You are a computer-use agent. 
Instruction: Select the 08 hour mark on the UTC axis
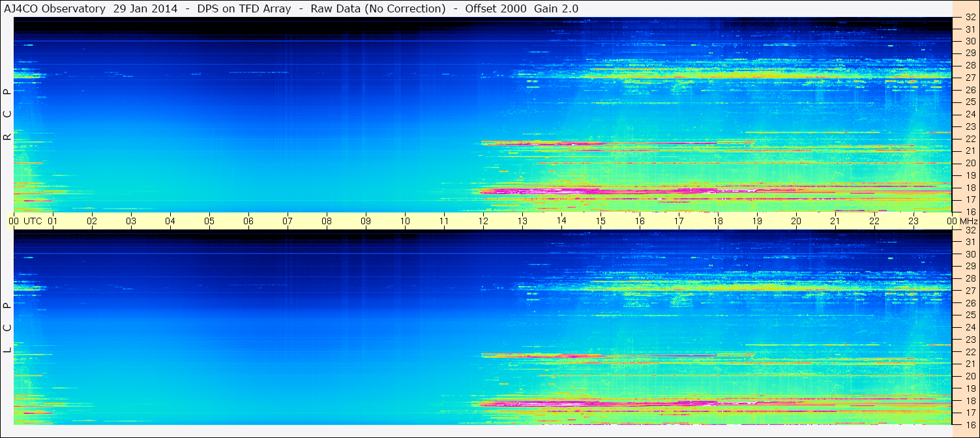[327, 221]
